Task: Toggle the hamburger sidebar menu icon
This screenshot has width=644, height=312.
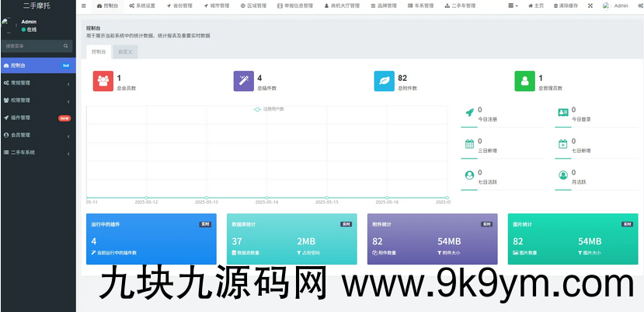Action: coord(84,5)
